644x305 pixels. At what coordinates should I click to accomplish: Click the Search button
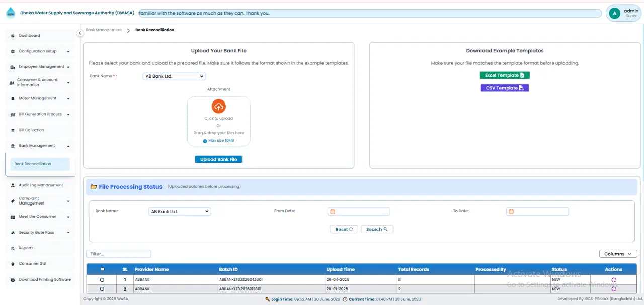coord(377,229)
